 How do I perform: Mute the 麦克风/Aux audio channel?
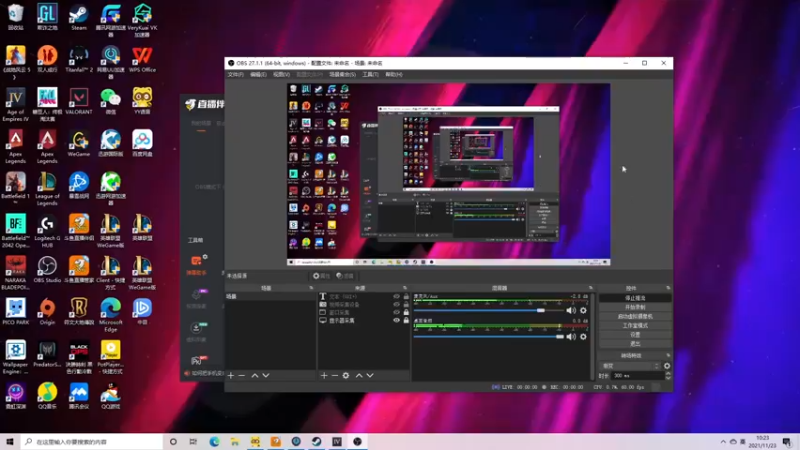coord(571,310)
